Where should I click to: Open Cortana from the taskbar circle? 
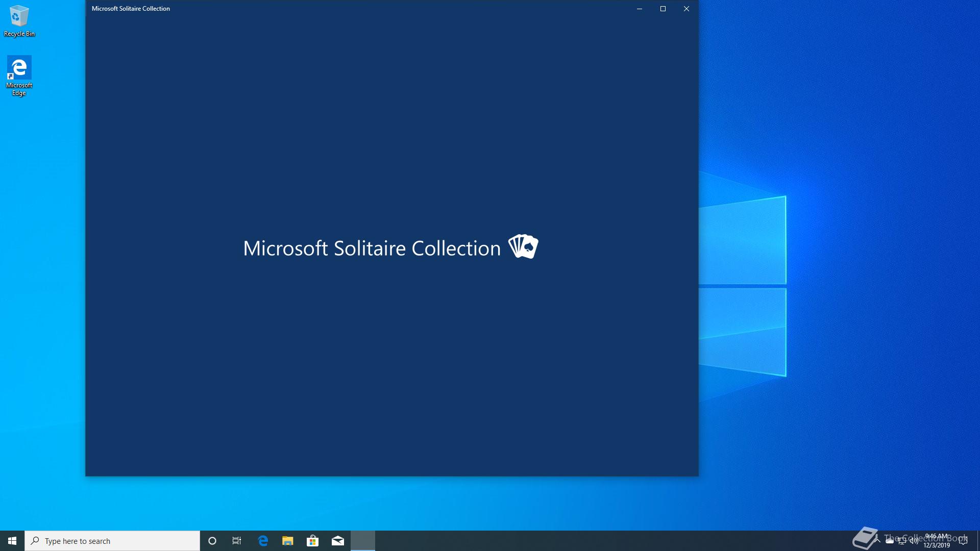tap(212, 541)
